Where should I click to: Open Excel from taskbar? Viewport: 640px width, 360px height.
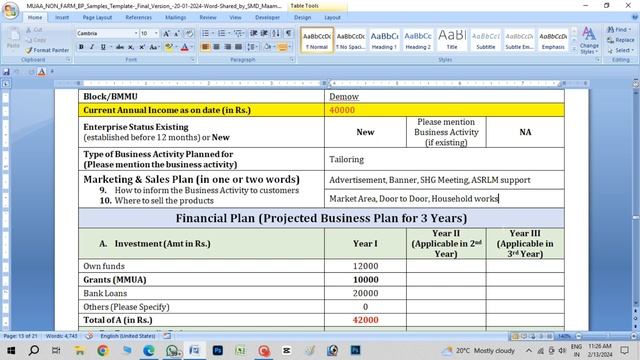[x=241, y=350]
